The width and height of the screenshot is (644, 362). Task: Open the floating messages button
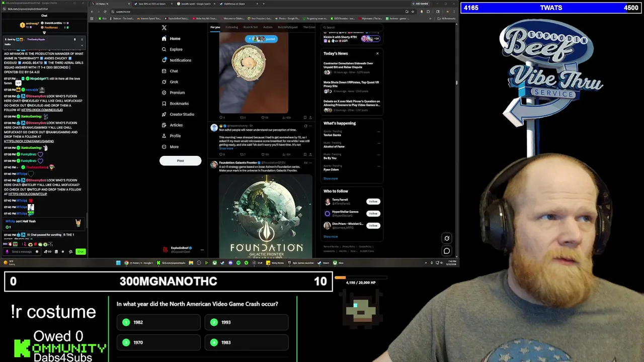point(446,251)
